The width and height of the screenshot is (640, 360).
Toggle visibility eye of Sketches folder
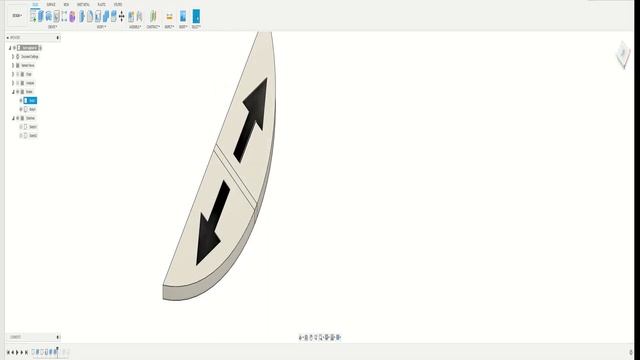pos(18,118)
